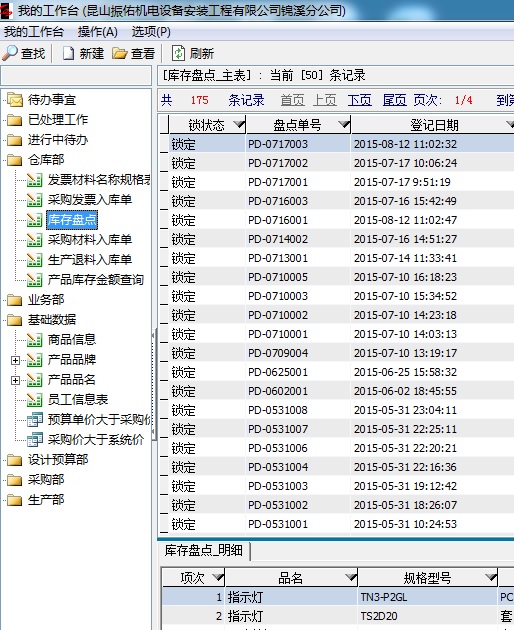Open the 操作(A) menu
514x630 pixels.
click(x=98, y=32)
